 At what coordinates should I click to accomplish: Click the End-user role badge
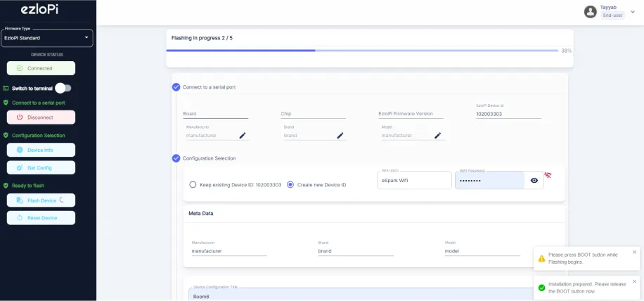[612, 15]
